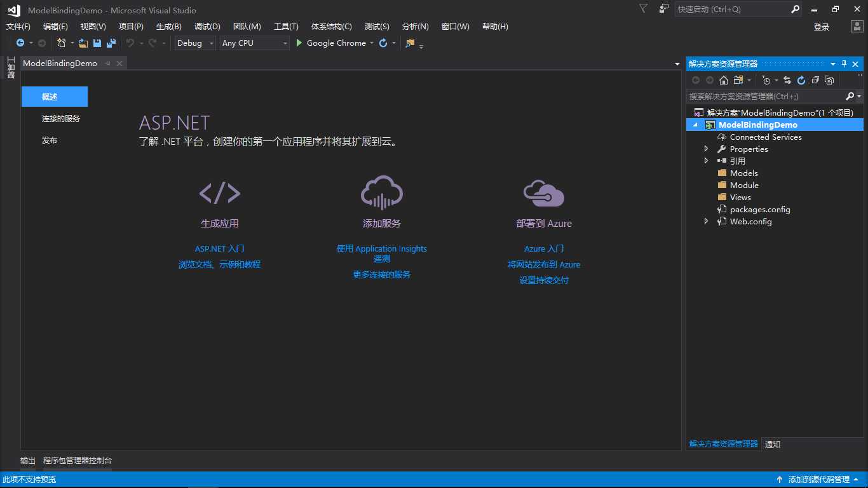Click the Collapse All icon in Solution Explorer

(815, 80)
